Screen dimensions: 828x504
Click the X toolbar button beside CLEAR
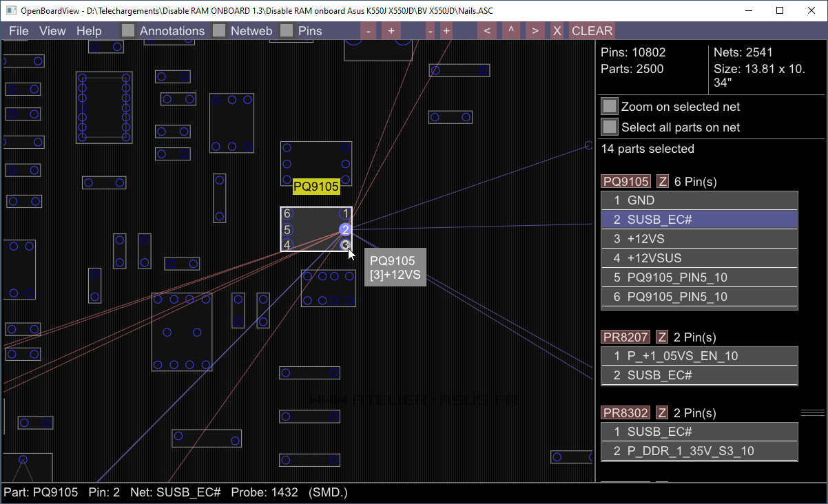(x=557, y=31)
